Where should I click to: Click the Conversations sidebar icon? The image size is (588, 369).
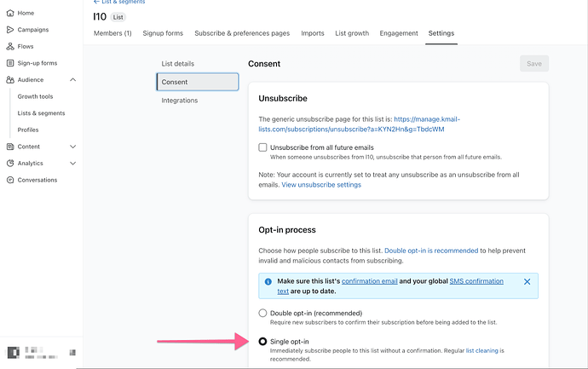10,180
